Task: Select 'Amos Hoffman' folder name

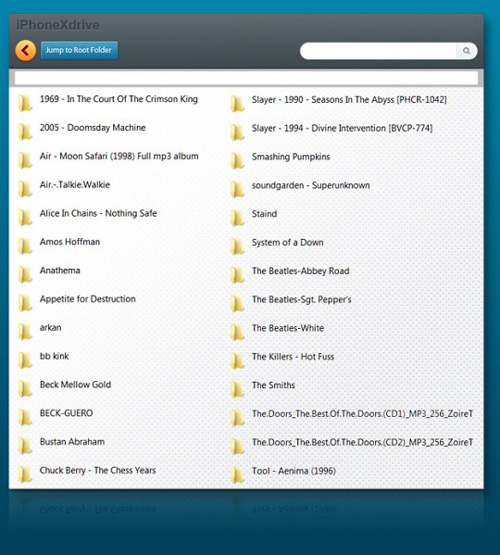Action: pyautogui.click(x=70, y=242)
